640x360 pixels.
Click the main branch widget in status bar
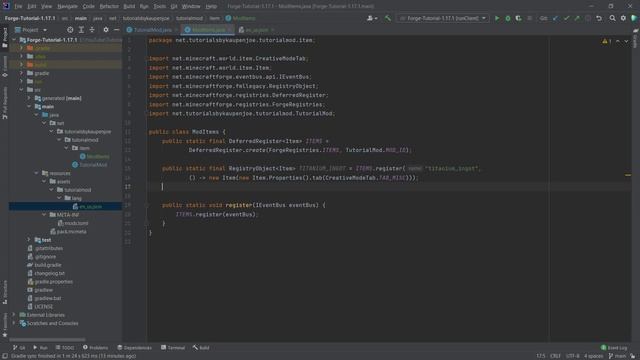618,356
